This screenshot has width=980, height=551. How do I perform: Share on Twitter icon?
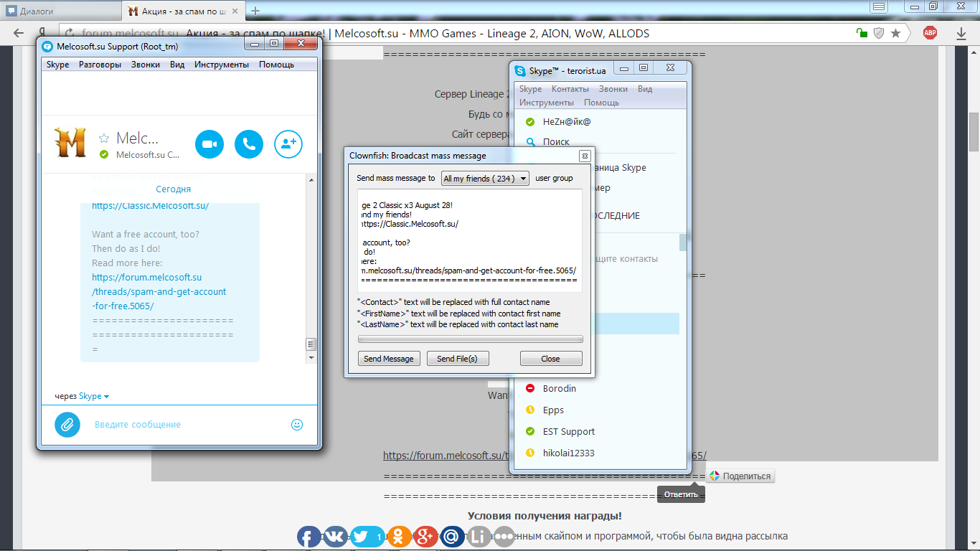coord(367,536)
